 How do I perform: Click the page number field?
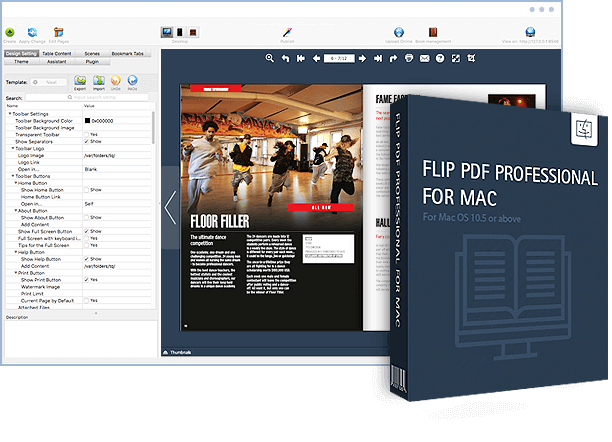339,59
